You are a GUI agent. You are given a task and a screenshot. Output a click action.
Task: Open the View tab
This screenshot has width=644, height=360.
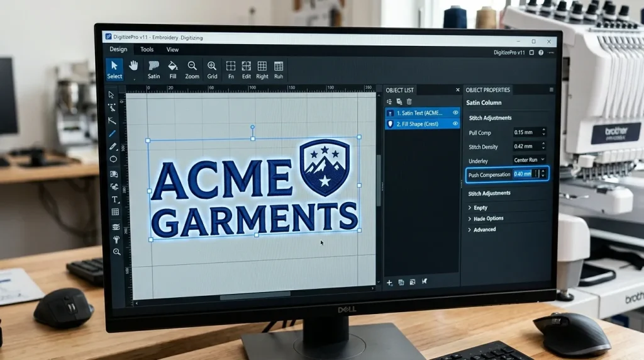172,50
